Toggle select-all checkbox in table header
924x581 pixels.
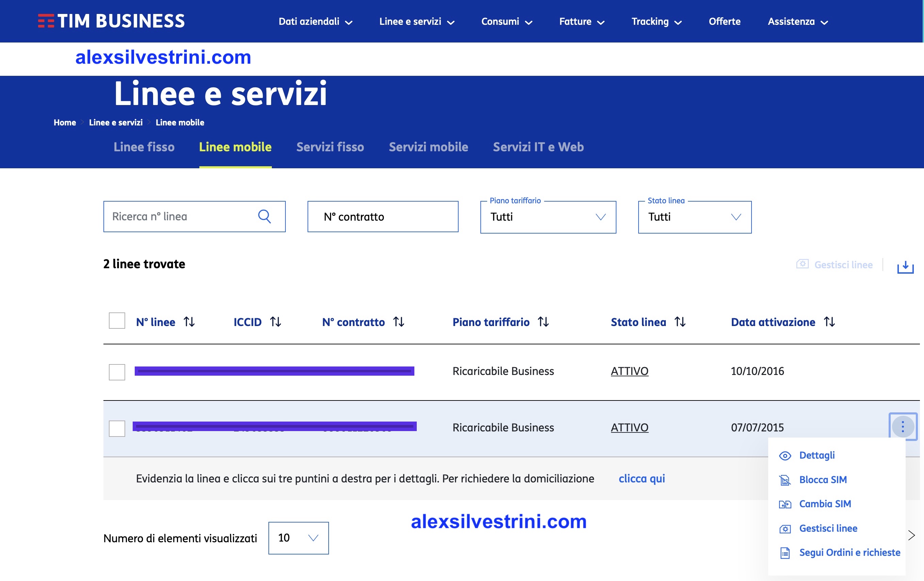[117, 321]
